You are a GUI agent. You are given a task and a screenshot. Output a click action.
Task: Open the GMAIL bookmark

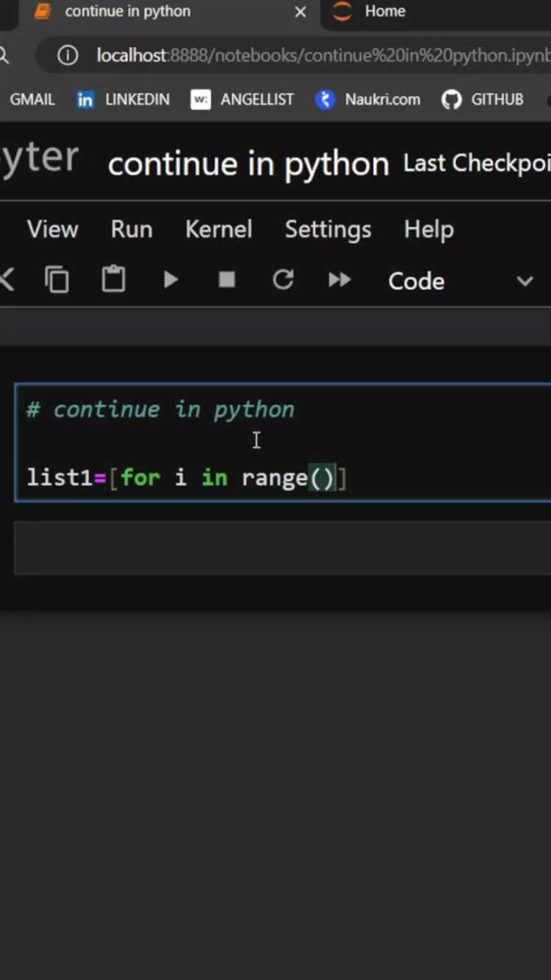(32, 99)
